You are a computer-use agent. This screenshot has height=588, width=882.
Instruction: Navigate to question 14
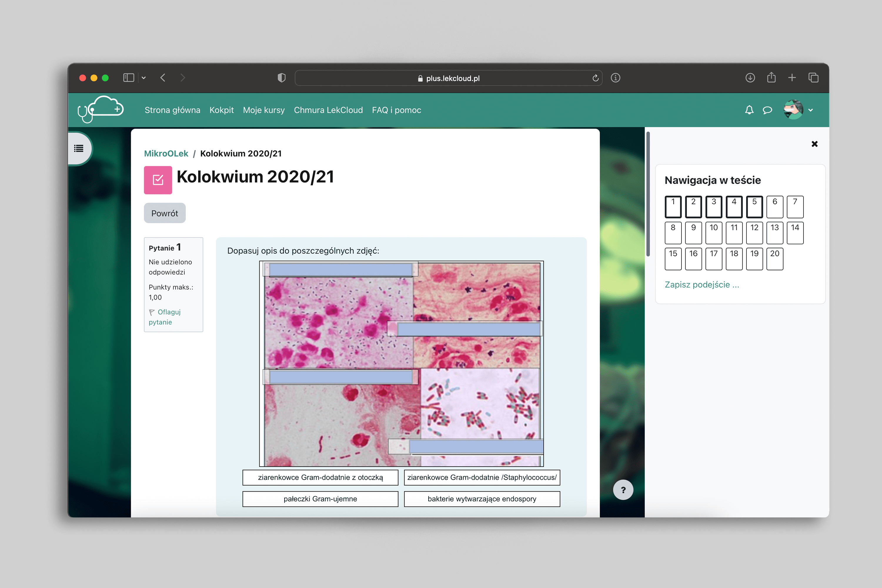click(x=795, y=233)
